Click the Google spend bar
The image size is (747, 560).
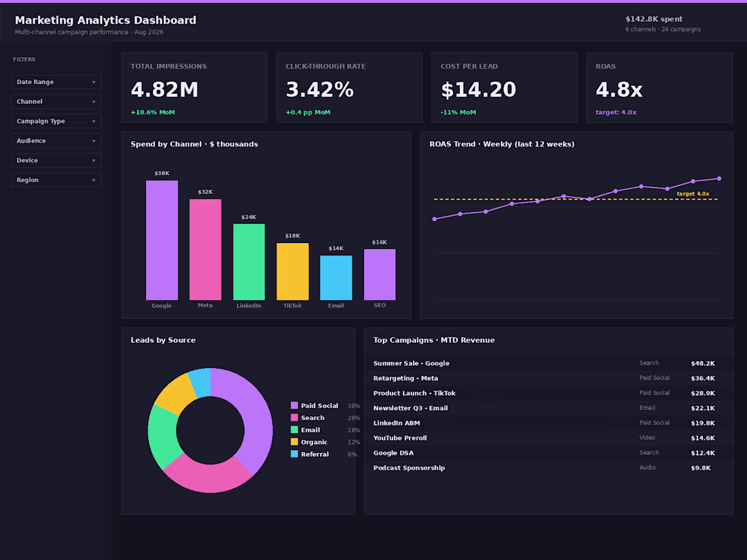162,240
